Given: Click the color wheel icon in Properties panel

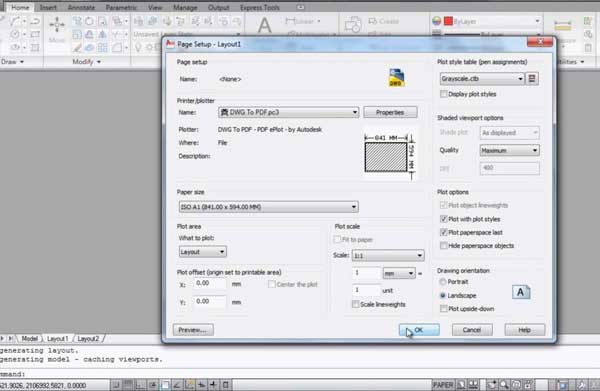Looking at the screenshot, I should point(437,21).
